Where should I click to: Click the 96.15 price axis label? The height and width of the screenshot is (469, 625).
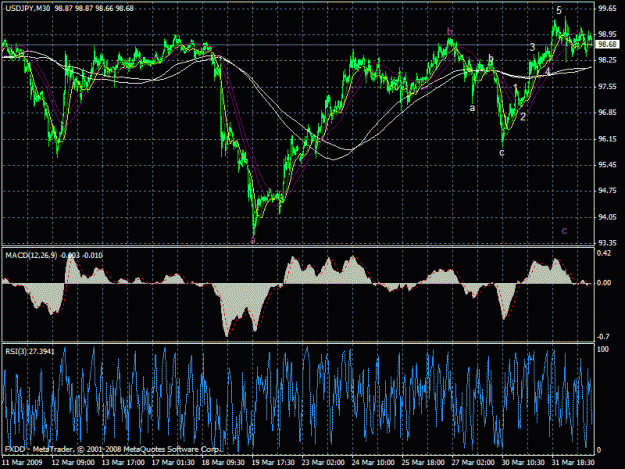607,139
